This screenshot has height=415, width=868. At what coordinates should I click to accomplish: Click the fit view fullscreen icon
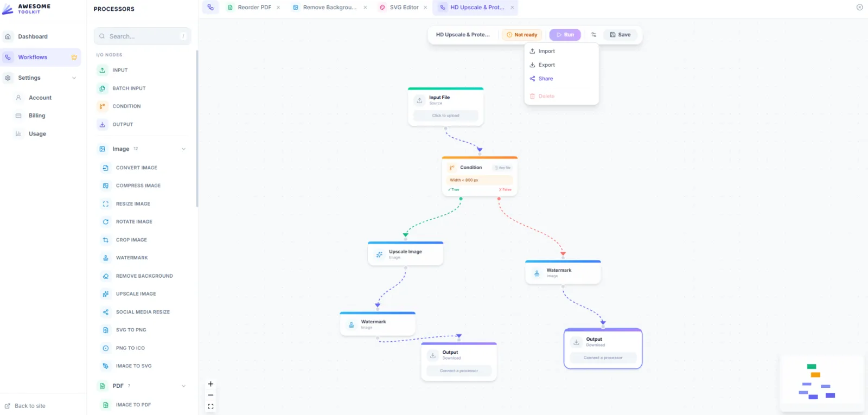tap(210, 406)
